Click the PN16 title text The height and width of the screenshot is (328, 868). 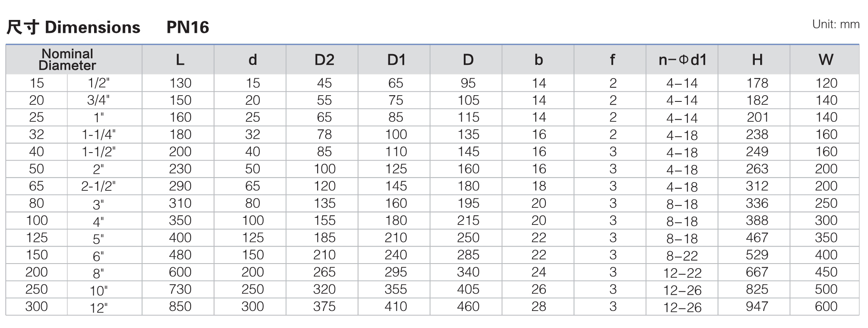[x=188, y=27]
